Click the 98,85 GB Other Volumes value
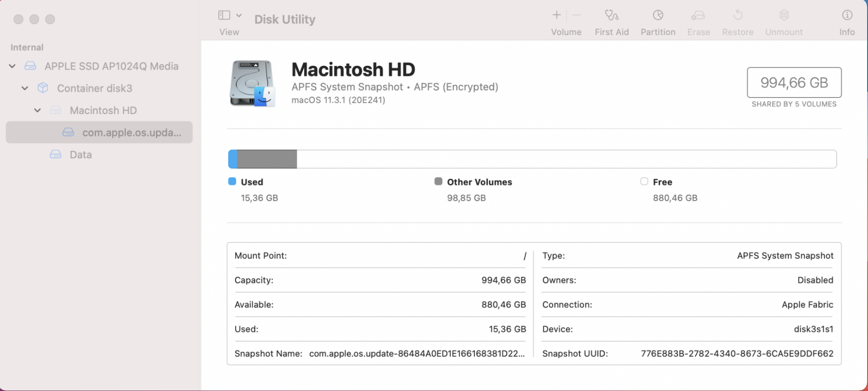Viewport: 868px width, 391px height. tap(467, 198)
